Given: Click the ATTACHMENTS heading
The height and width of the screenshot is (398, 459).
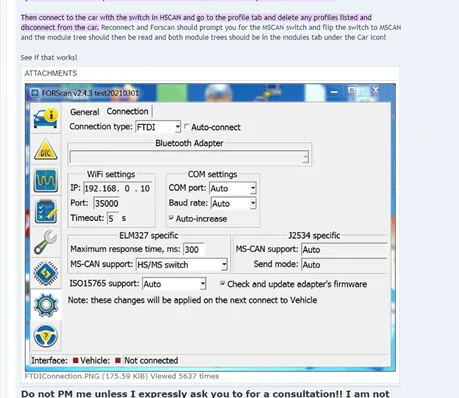Looking at the screenshot, I should [x=51, y=73].
